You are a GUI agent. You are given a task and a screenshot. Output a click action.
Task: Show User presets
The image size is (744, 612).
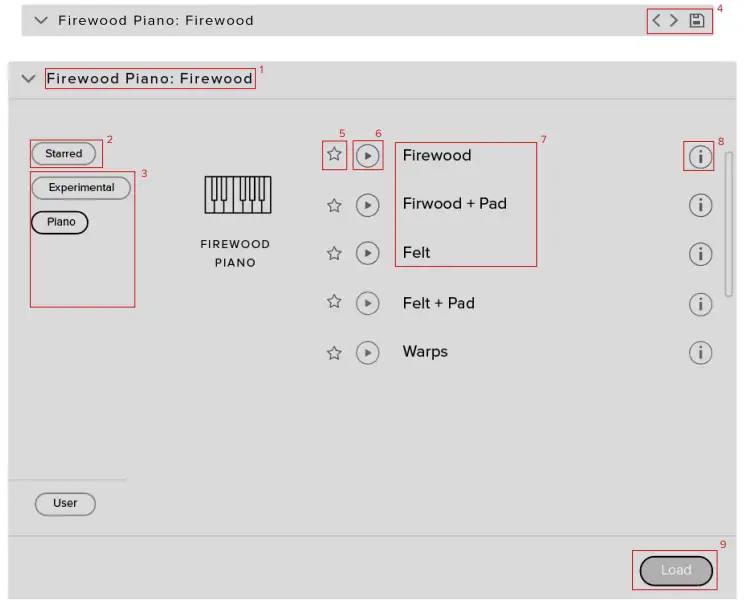[x=65, y=503]
